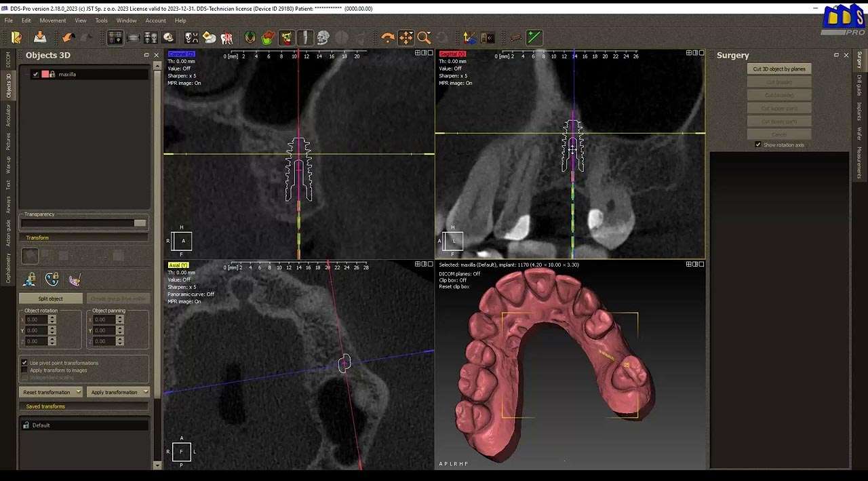Screen dimensions: 868x481
Task: Click the save/download icon in toolbar
Action: pos(40,38)
